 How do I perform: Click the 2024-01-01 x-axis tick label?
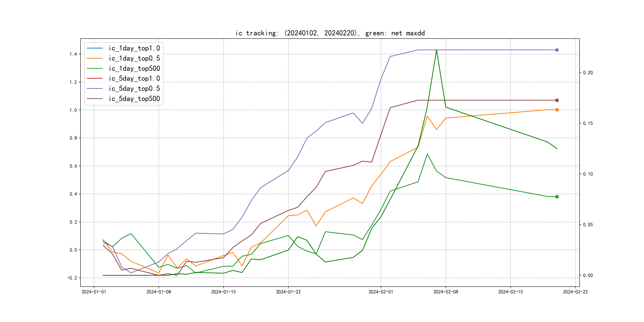(94, 292)
